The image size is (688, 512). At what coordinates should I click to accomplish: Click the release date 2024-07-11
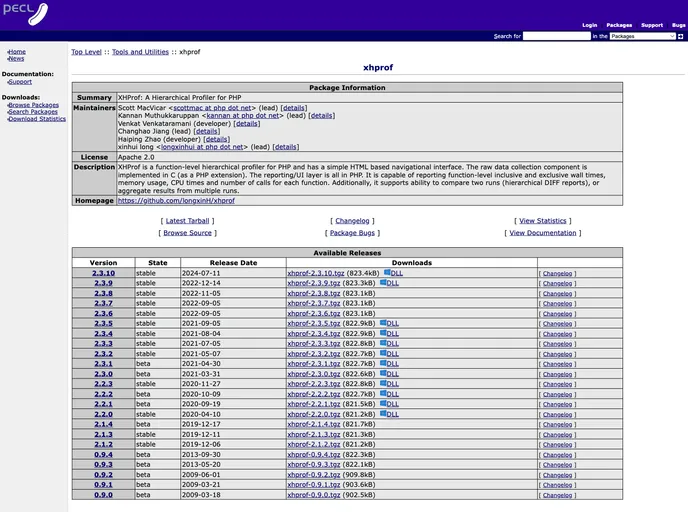coord(201,273)
